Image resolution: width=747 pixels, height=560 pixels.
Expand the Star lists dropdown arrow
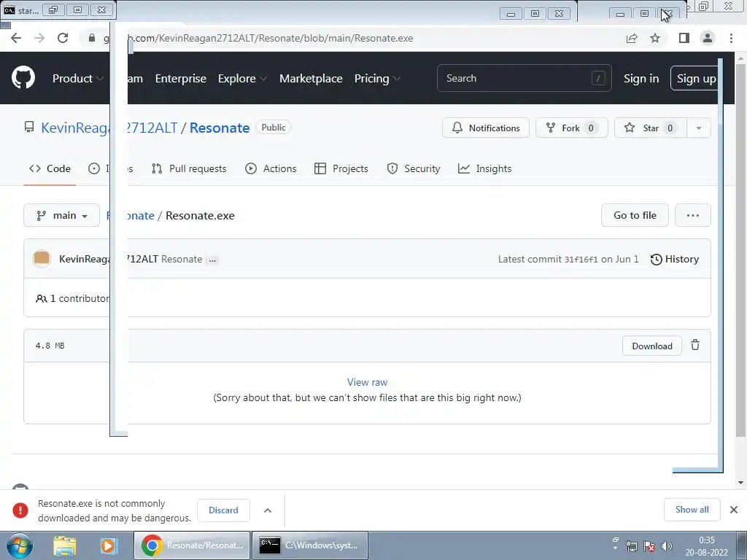[698, 128]
